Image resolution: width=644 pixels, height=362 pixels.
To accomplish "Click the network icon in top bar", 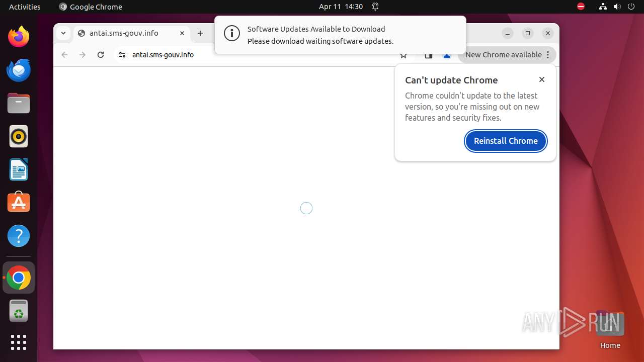I will point(603,7).
